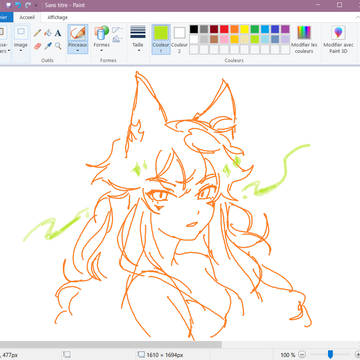Pick the light turquoise color swatch
Image resolution: width=360 pixels, height=360 pixels.
tap(265, 39)
